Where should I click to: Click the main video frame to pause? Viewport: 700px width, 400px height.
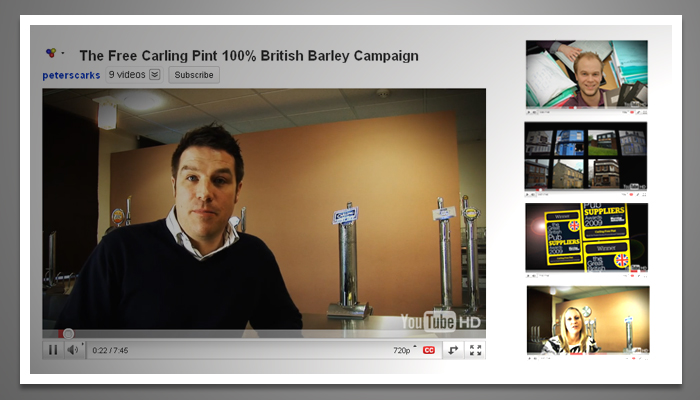point(264,210)
